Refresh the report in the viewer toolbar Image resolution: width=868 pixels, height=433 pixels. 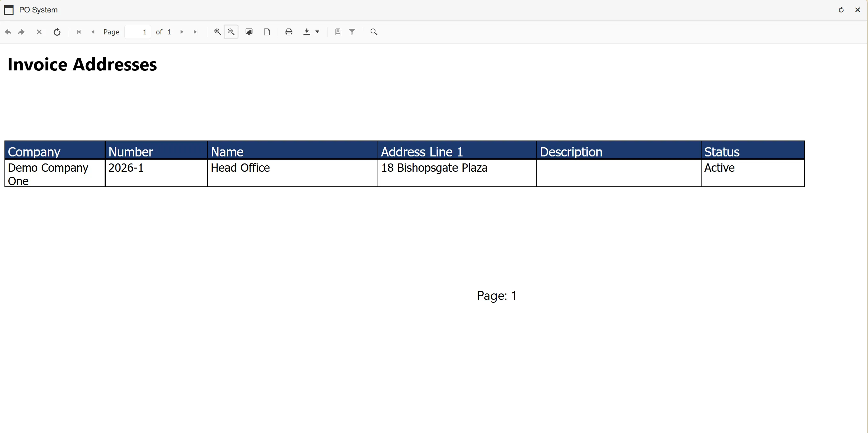[x=57, y=32]
